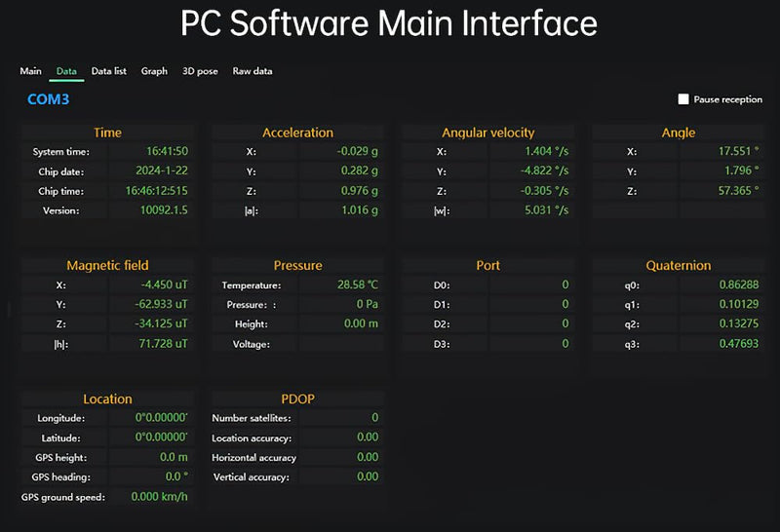Click the |a| value 1.016 g
Viewport: 780px width, 532px height.
[360, 209]
